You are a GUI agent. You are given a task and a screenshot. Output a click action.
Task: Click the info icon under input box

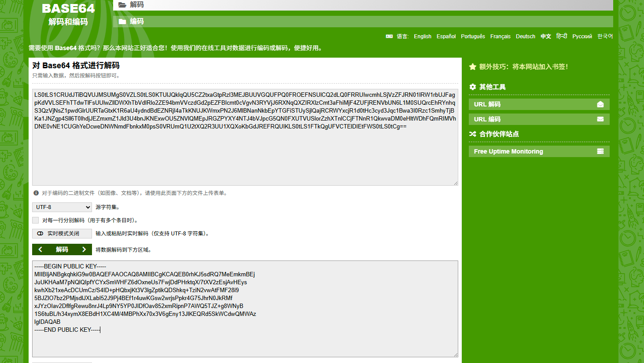click(36, 193)
